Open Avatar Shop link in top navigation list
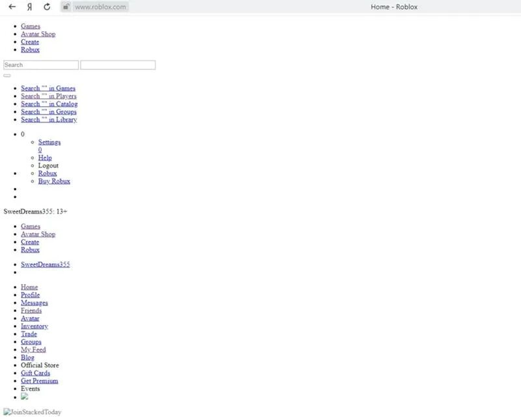 tap(38, 34)
